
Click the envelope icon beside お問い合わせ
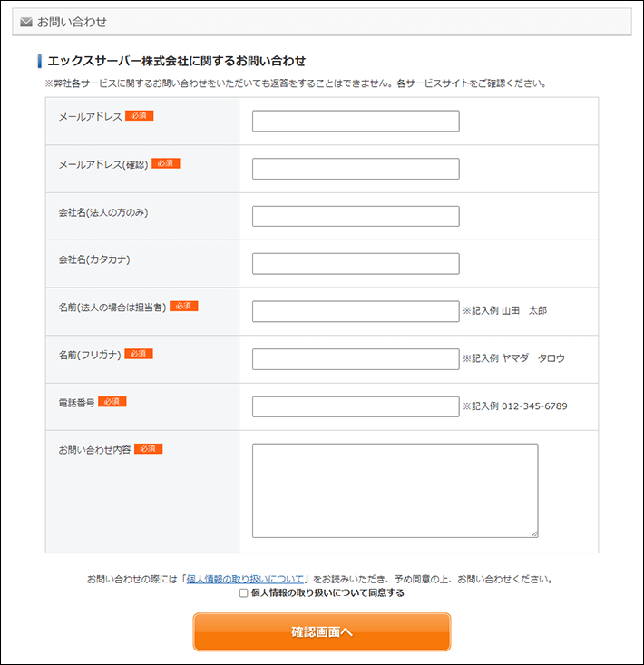tap(26, 22)
